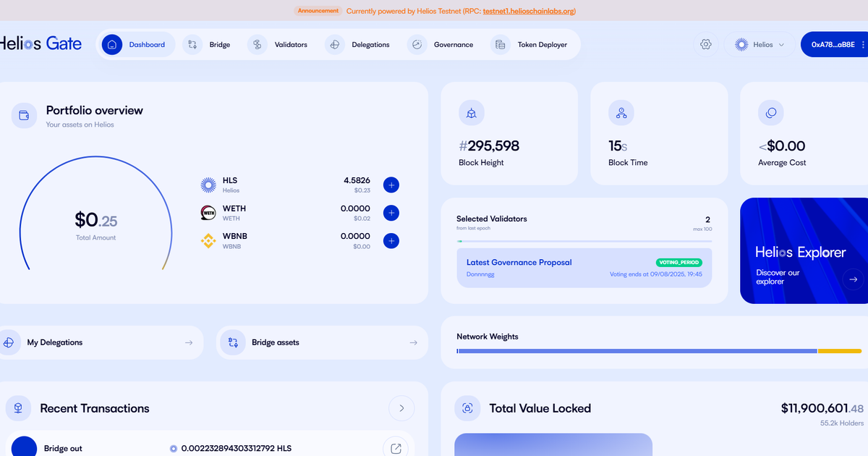Go to the Bridge tab
This screenshot has width=868, height=456.
[208, 45]
